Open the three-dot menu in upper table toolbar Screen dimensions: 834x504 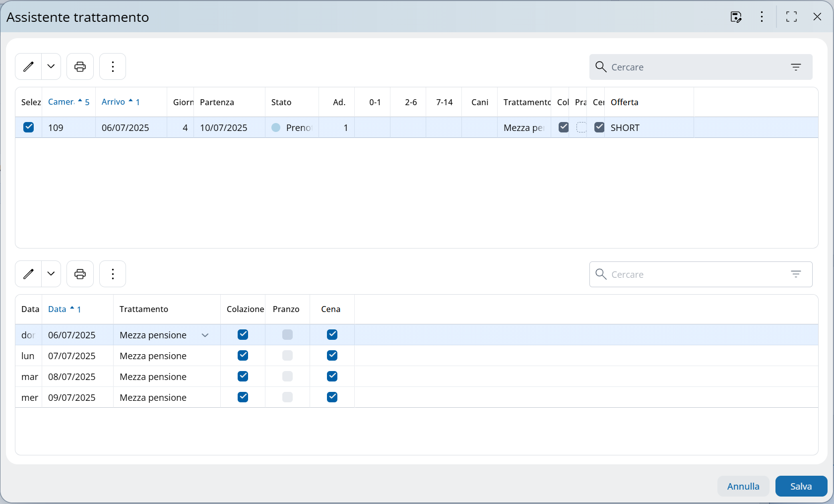click(x=113, y=66)
